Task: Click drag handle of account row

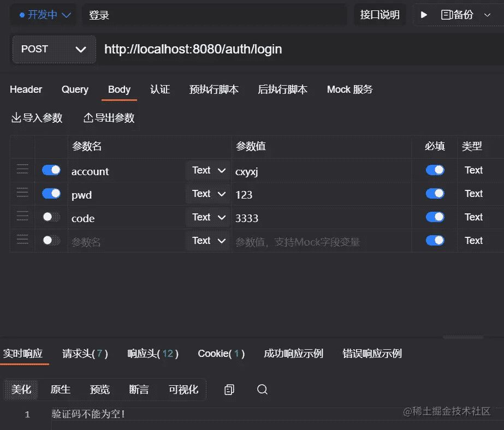Action: 22,170
